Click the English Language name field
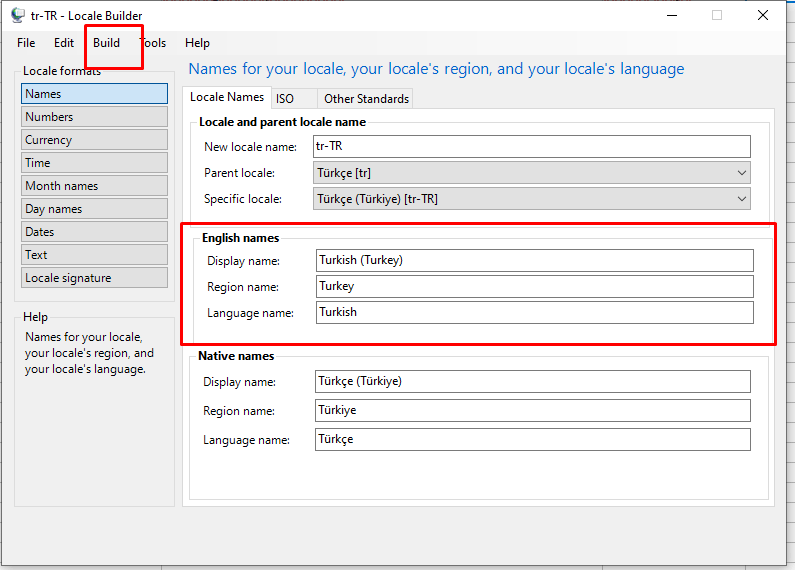Image resolution: width=795 pixels, height=570 pixels. (534, 312)
